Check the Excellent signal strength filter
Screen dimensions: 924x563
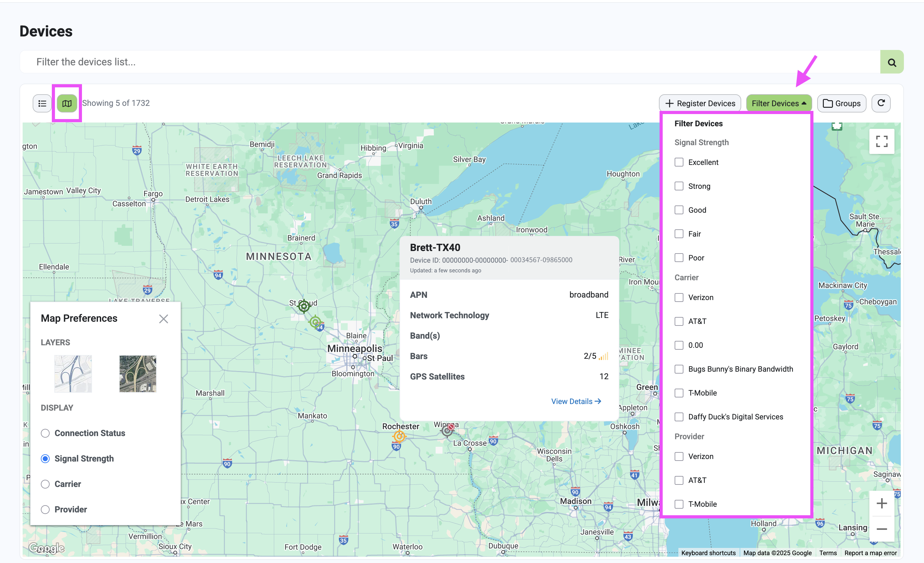(679, 162)
